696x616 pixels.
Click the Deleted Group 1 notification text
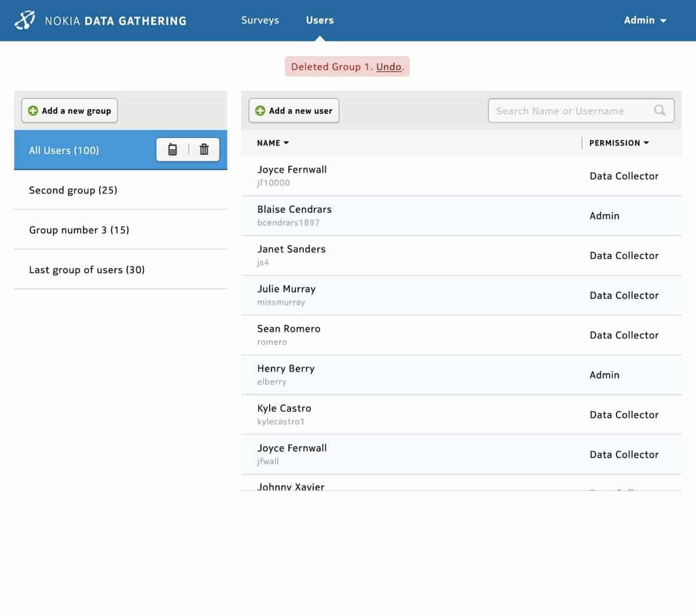click(x=332, y=67)
